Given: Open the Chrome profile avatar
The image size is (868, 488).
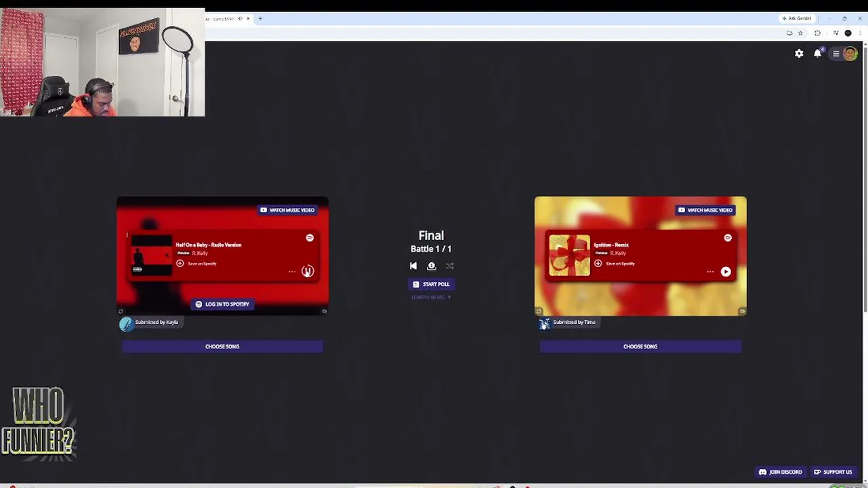Looking at the screenshot, I should [848, 33].
